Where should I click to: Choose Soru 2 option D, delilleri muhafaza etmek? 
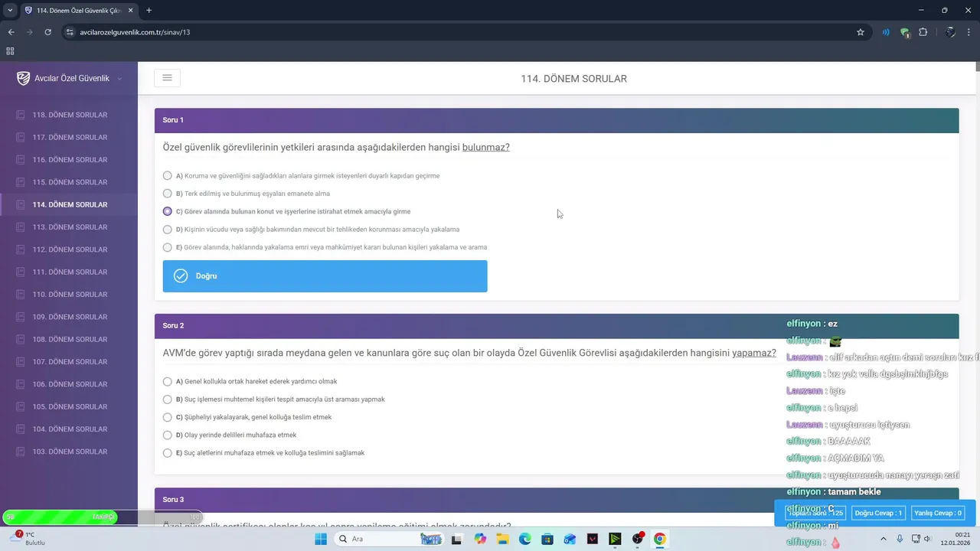[x=168, y=435]
